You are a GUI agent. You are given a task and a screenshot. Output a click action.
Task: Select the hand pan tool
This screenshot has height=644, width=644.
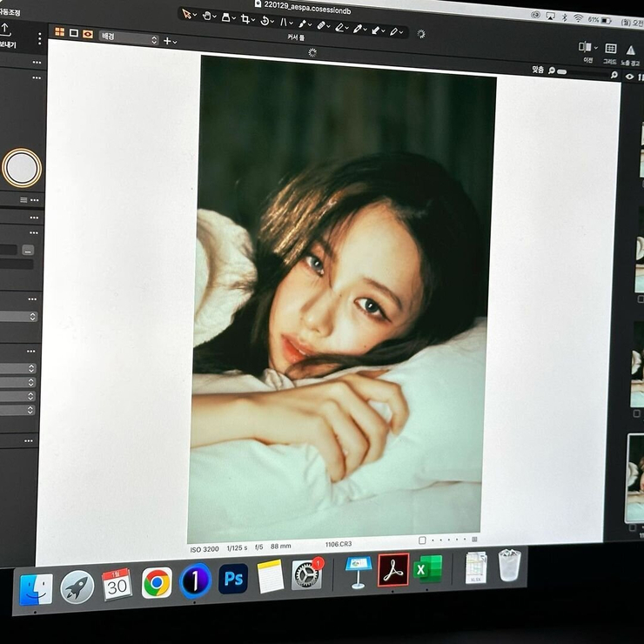coord(207,16)
